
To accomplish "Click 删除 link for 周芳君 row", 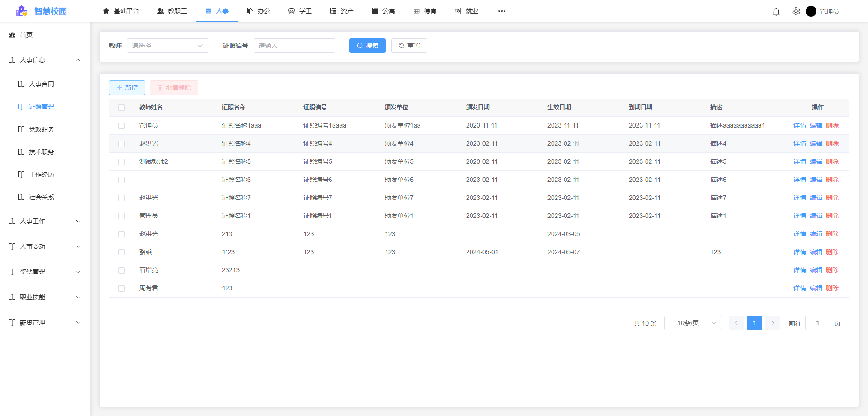I will tap(832, 288).
